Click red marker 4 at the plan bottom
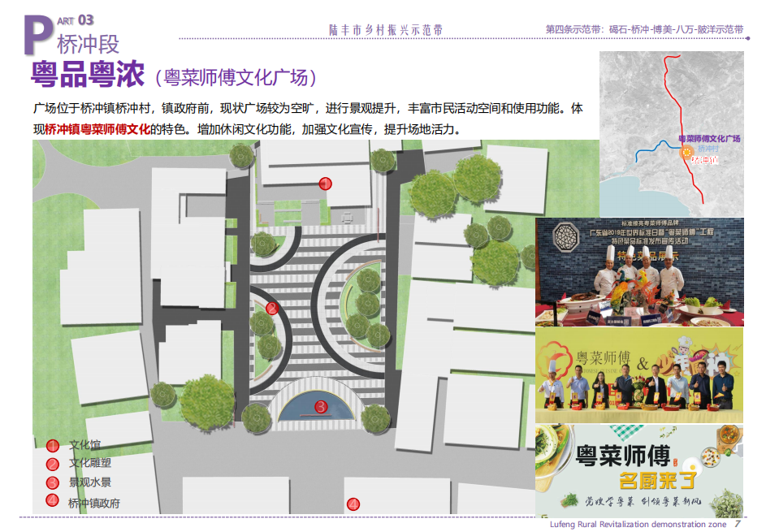This screenshot has height=532, width=766. tap(353, 504)
